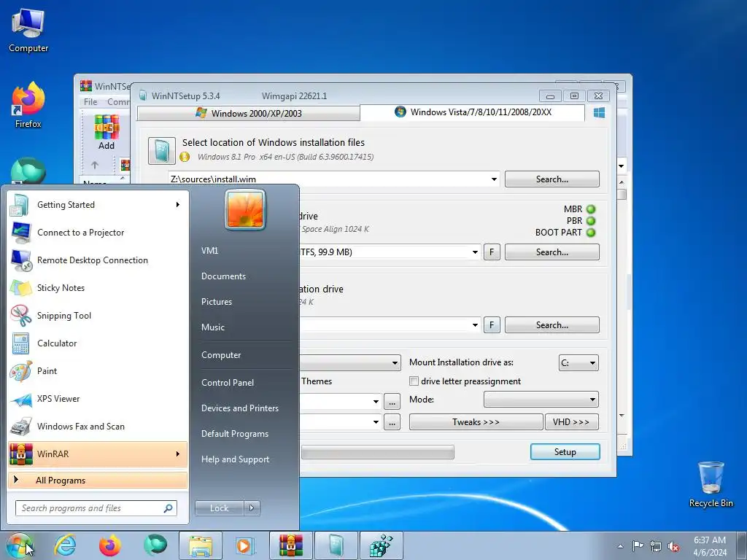Viewport: 747px width, 560px height.
Task: Select Windows Vista/7/8/10/11/2008/20XX tab
Action: 473,112
